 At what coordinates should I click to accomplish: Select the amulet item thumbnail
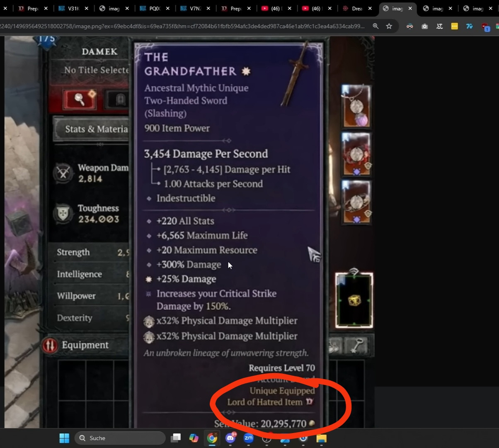356,106
